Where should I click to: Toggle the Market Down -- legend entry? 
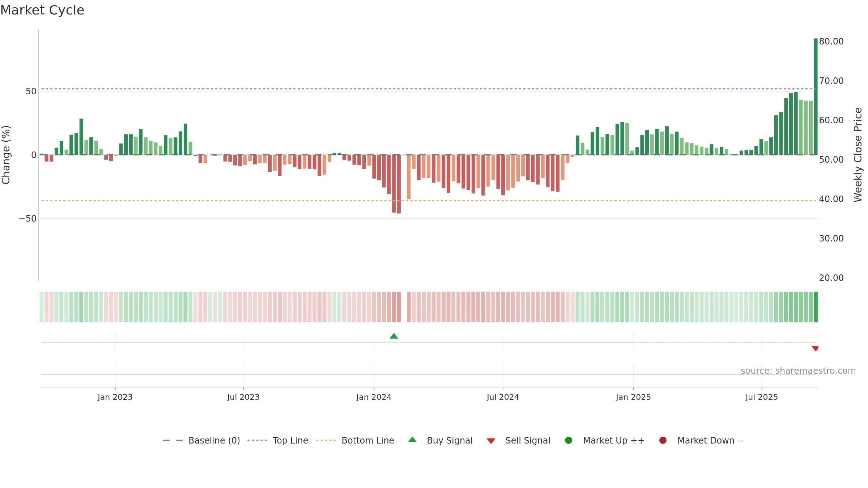(701, 440)
